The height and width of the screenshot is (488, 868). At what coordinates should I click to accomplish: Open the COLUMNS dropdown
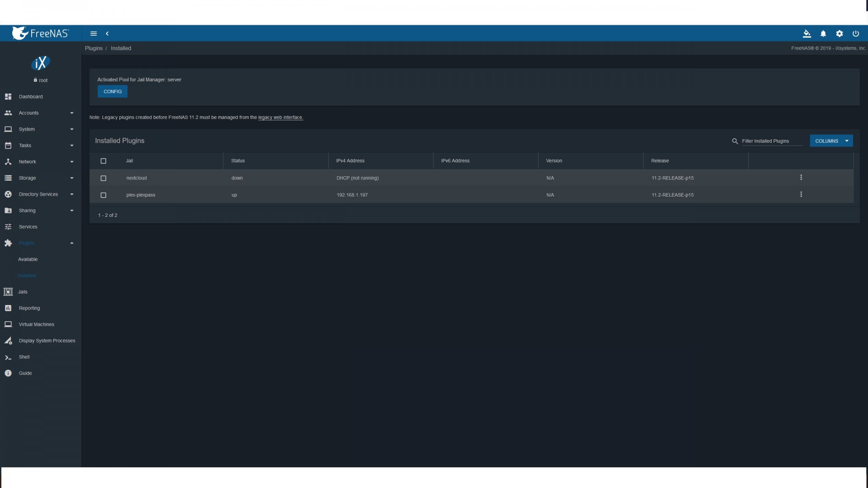click(831, 141)
